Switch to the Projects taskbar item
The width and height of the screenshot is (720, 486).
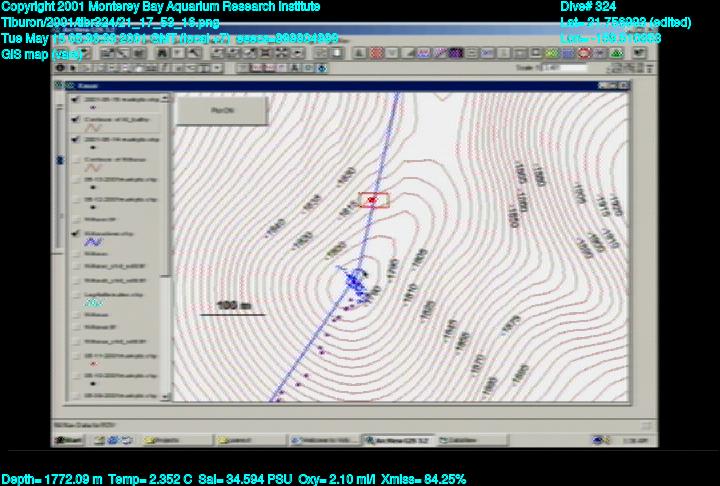click(165, 440)
